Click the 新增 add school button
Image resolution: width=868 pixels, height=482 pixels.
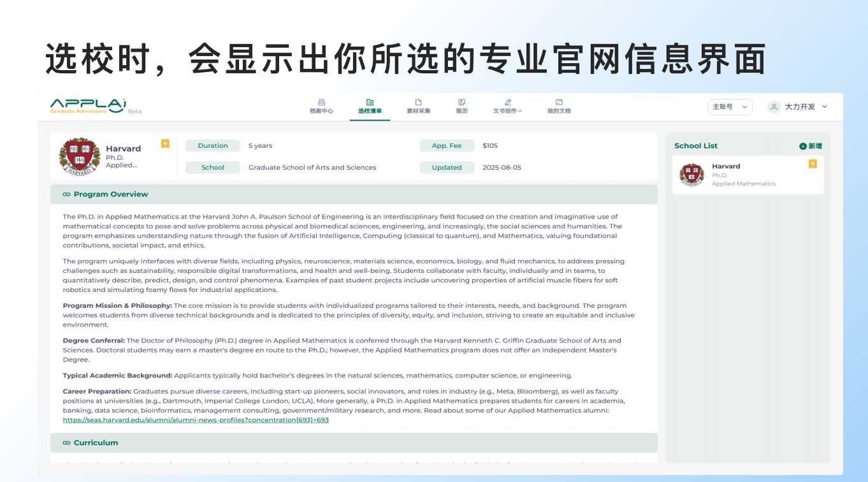pyautogui.click(x=811, y=146)
